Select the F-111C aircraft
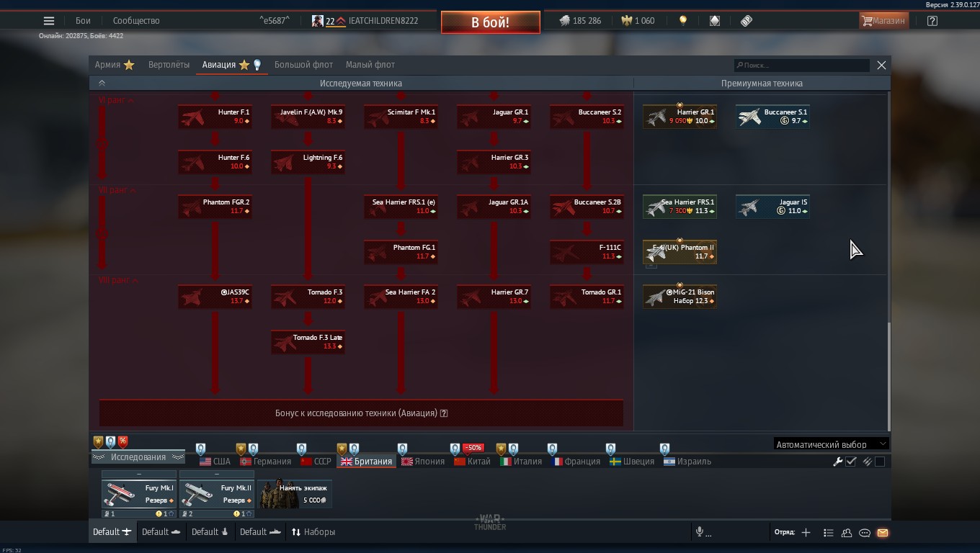Viewport: 980px width, 553px height. tap(587, 252)
